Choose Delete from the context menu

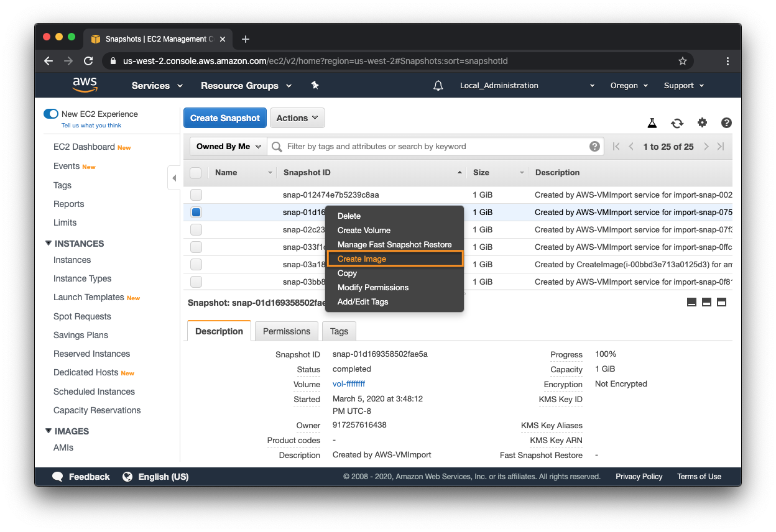point(395,216)
